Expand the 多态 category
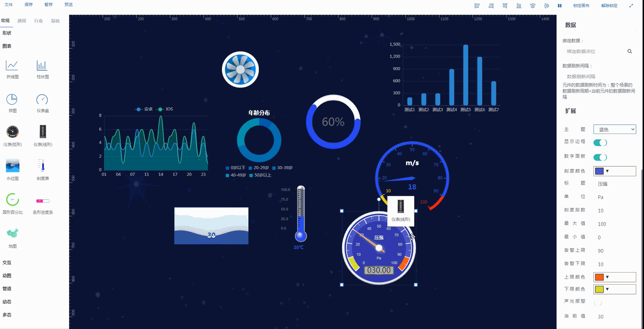Image resolution: width=644 pixels, height=329 pixels. 7,315
